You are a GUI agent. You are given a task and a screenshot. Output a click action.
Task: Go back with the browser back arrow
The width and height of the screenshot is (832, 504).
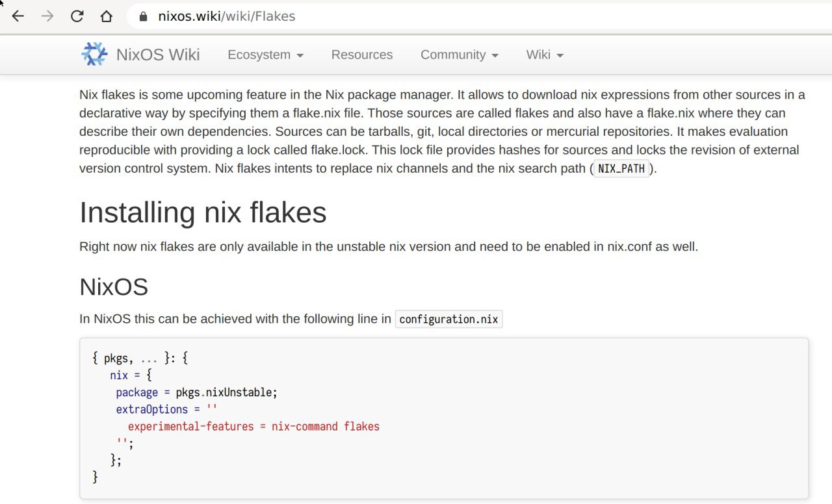click(18, 16)
